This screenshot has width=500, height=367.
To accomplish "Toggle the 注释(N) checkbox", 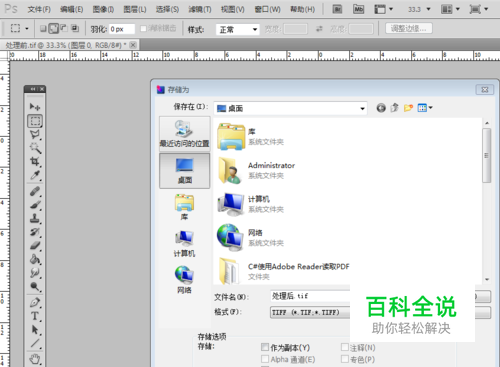I will (345, 347).
